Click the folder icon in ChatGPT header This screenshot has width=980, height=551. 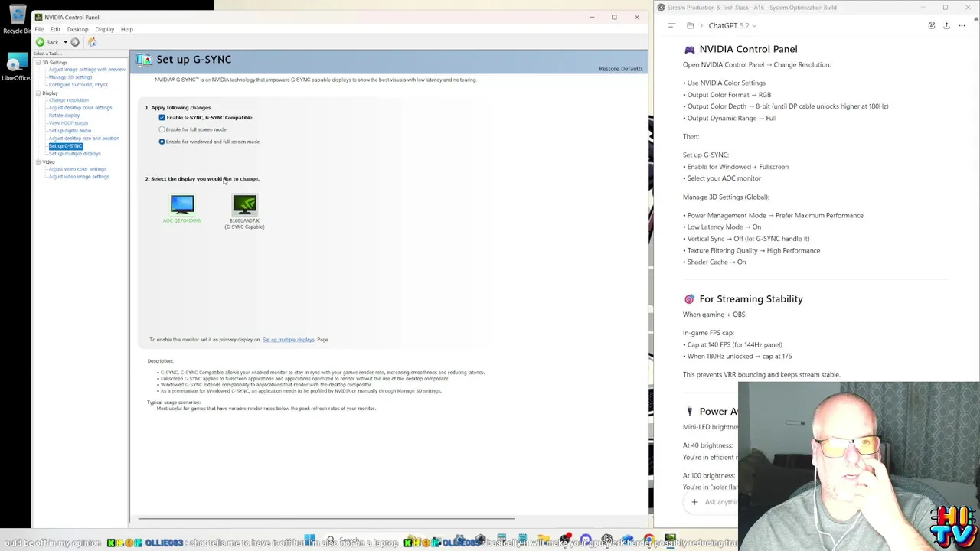point(690,25)
